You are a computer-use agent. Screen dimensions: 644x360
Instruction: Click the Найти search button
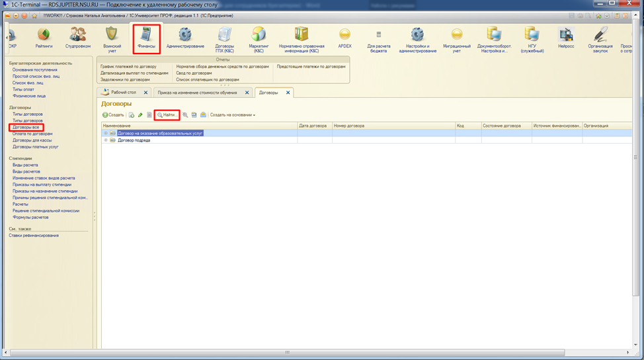pos(167,115)
